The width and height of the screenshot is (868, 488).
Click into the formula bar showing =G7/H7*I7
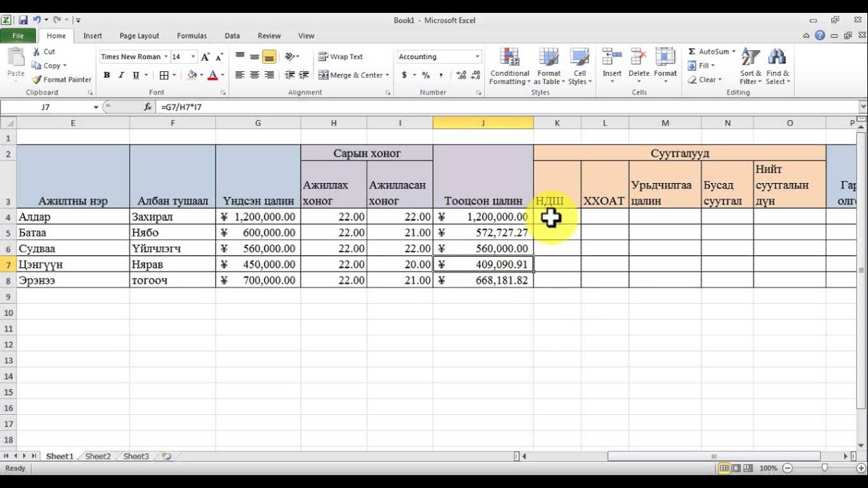(x=507, y=107)
